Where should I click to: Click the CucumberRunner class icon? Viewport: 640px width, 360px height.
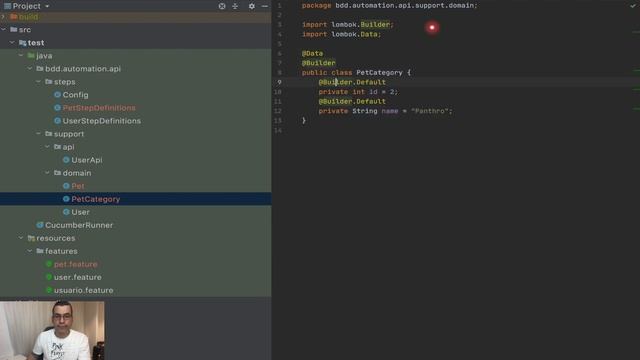(40, 225)
